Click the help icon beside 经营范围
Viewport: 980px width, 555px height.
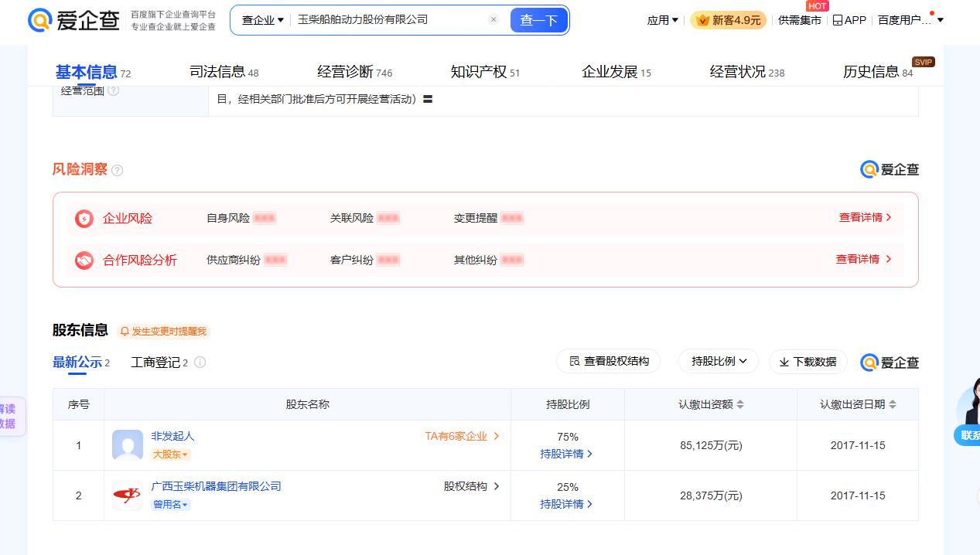[114, 91]
